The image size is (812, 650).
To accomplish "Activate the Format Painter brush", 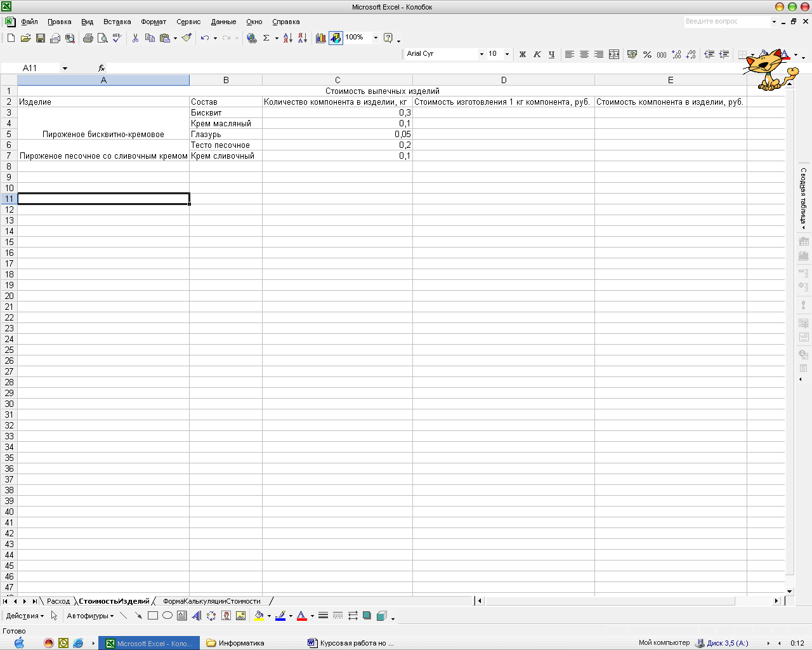I will pyautogui.click(x=187, y=38).
